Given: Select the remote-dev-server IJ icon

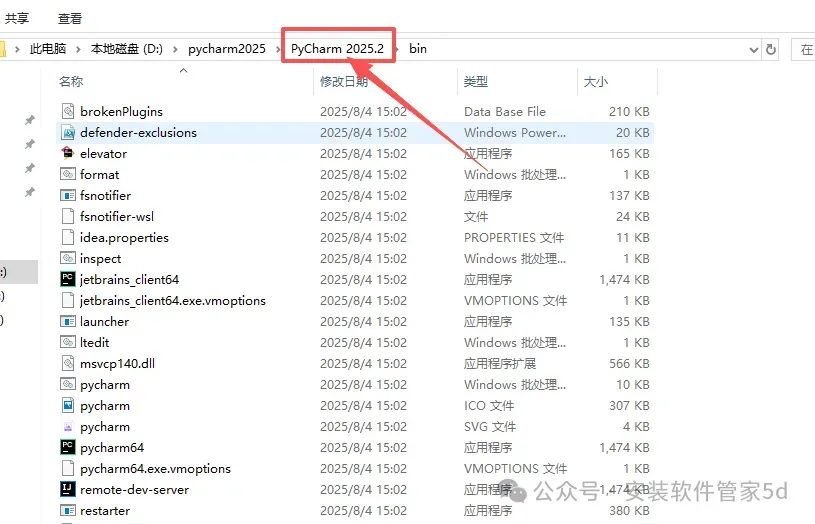Looking at the screenshot, I should [68, 489].
